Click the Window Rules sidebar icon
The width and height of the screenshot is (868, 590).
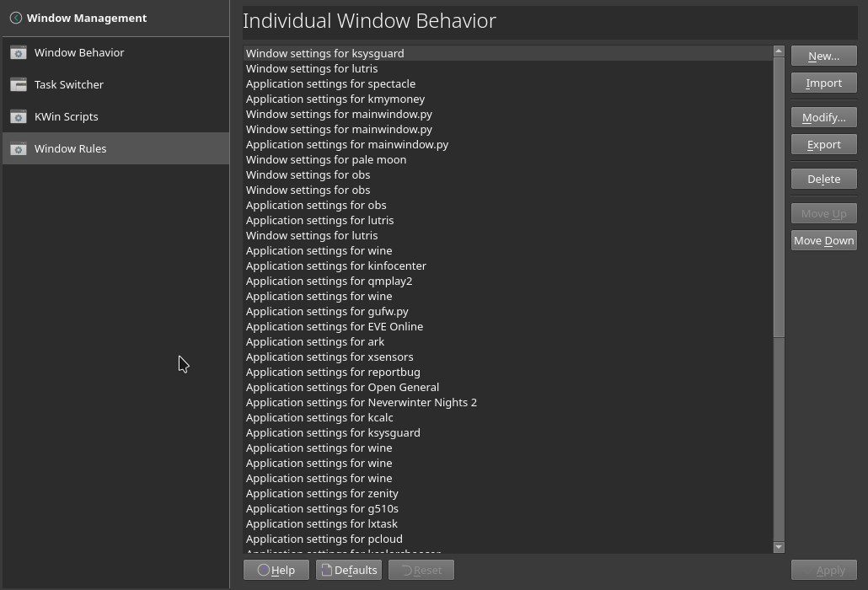pyautogui.click(x=19, y=149)
